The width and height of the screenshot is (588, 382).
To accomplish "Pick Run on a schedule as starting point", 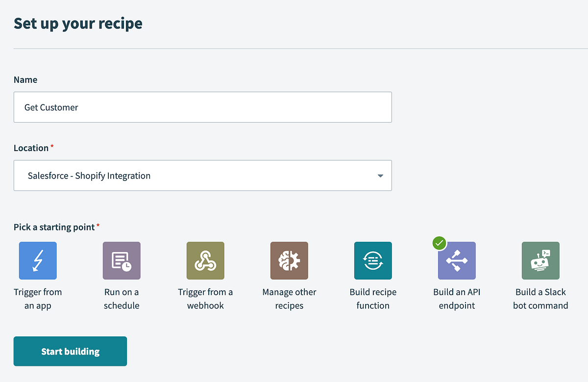I will pyautogui.click(x=122, y=260).
